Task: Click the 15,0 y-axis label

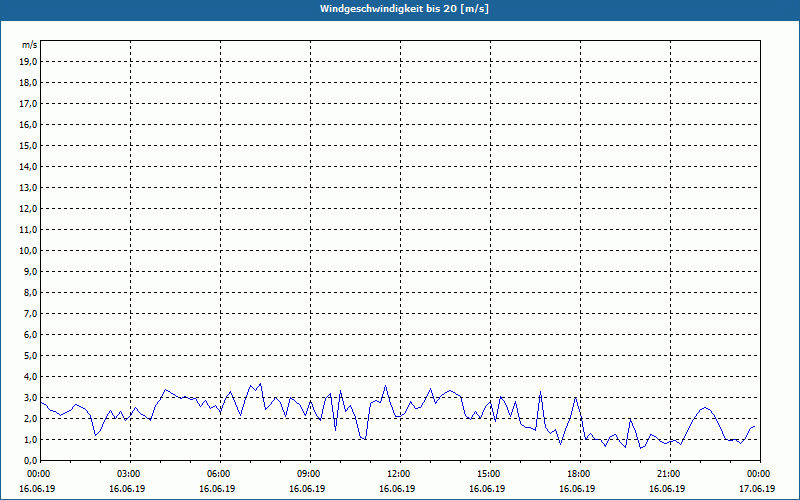Action: click(x=30, y=145)
